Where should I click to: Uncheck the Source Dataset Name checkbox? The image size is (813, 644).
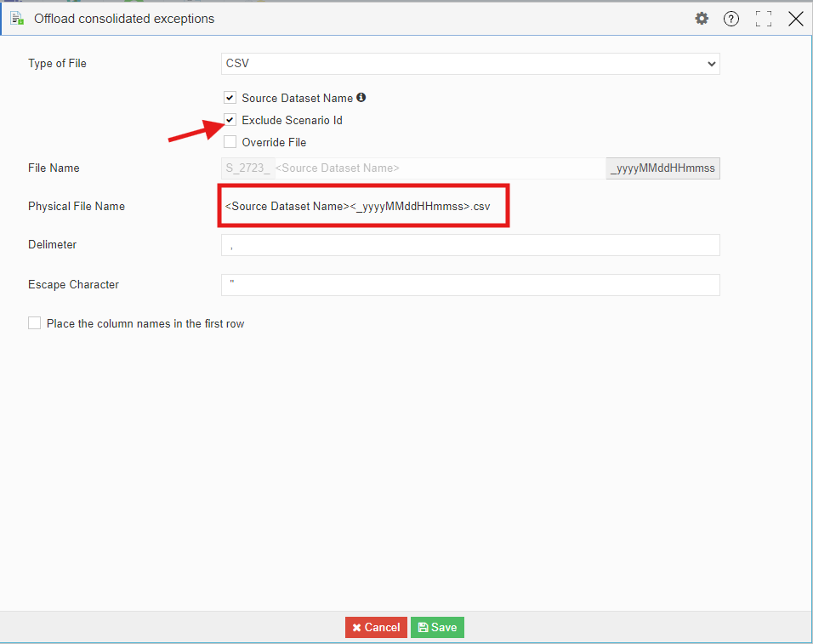[230, 98]
